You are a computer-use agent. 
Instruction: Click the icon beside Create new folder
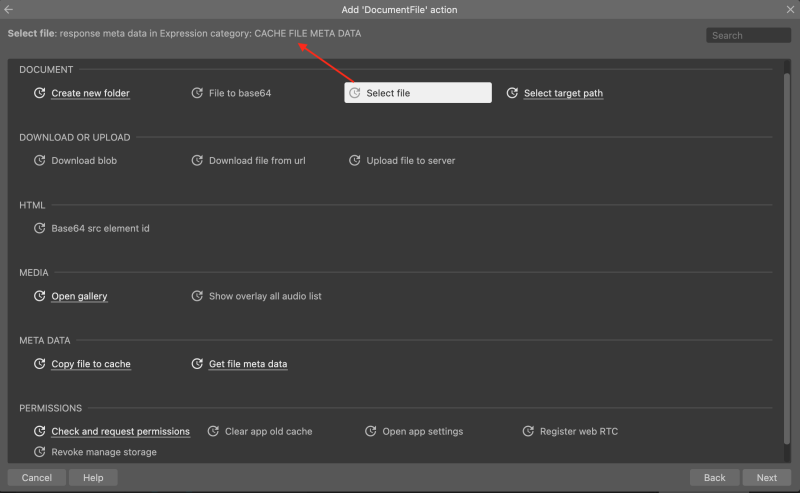click(x=39, y=93)
